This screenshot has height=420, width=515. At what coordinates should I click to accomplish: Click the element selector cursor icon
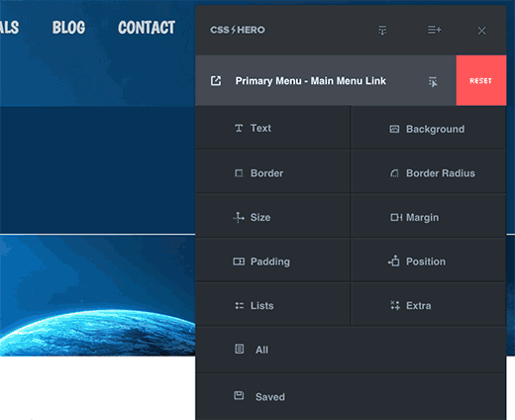(x=433, y=81)
